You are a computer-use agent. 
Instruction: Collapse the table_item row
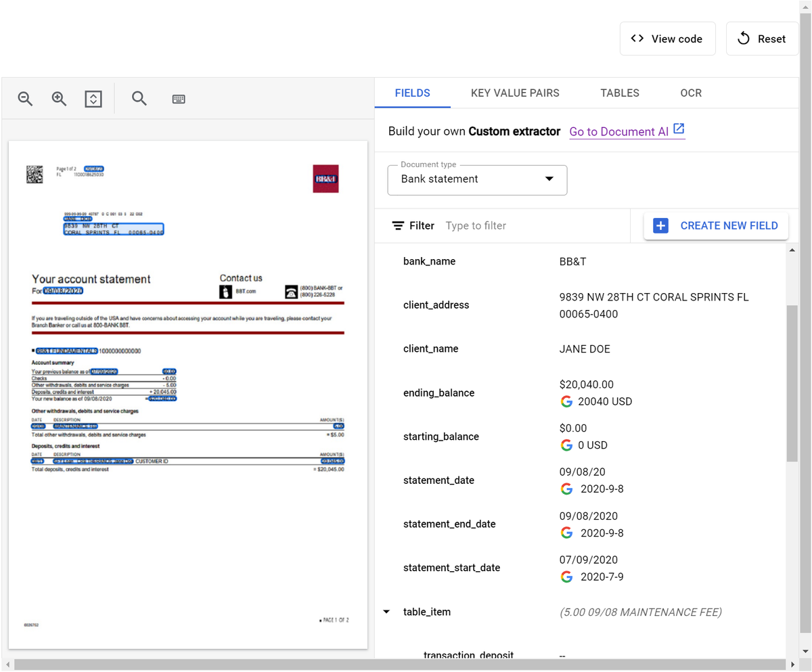click(x=386, y=612)
